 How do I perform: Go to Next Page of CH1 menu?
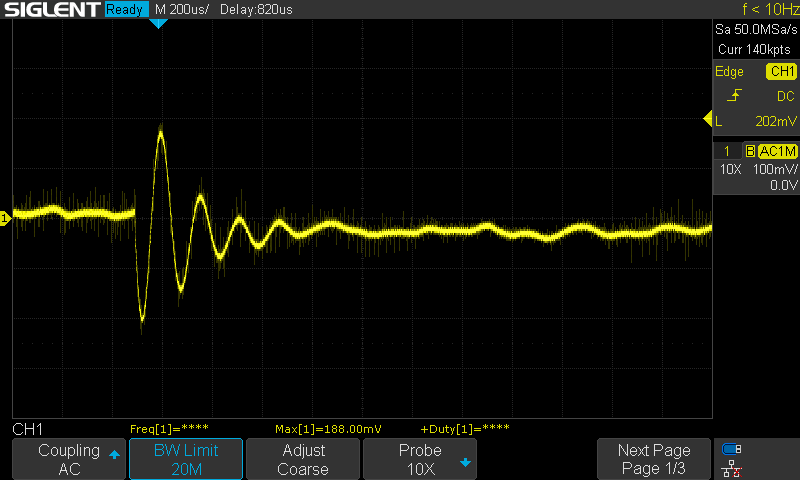coord(654,459)
